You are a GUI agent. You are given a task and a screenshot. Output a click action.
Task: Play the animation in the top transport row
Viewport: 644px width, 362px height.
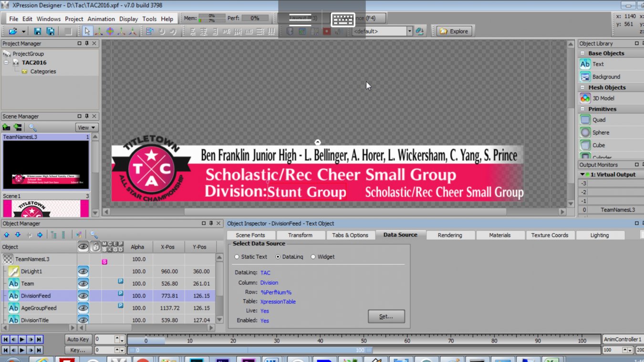(x=22, y=340)
